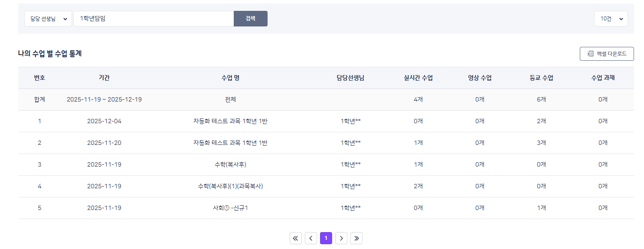Screen dimensions: 644x249
Task: Select 수학(복사후)(1)(과목복사) class name
Action: tap(230, 187)
